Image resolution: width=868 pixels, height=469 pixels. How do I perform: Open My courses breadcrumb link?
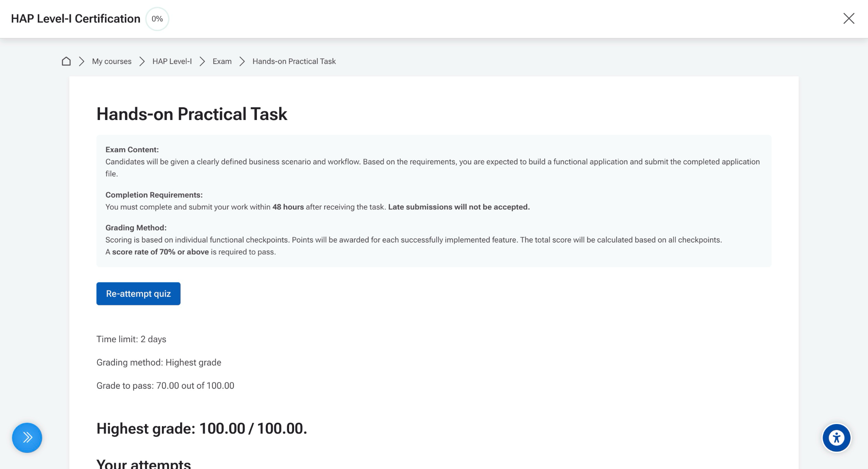[x=111, y=61]
